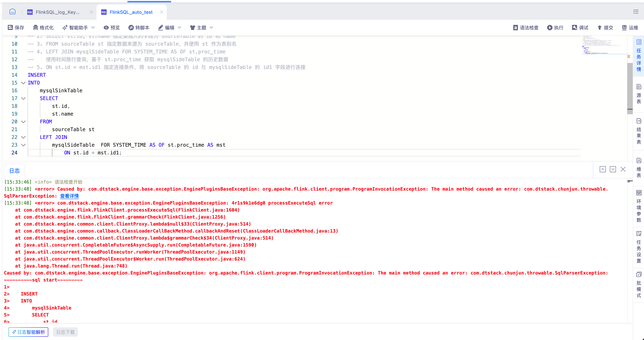The width and height of the screenshot is (644, 340).
Task: Click the Submit (提交) upload icon
Action: [599, 27]
